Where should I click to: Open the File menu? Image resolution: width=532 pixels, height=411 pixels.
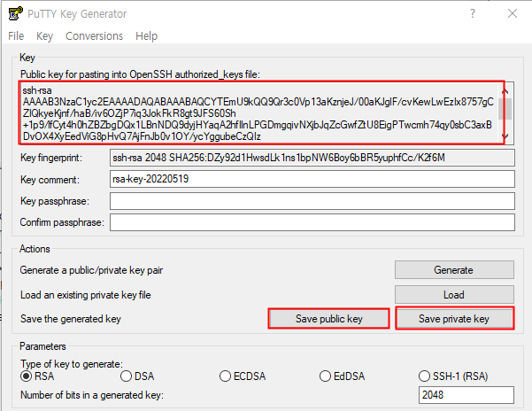click(16, 36)
